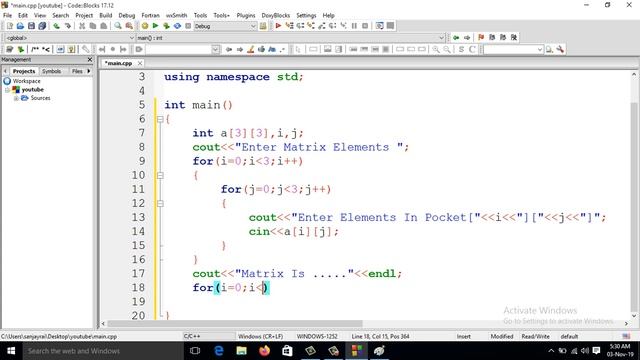Screen dimensions: 640x360
Task: Open Find with the magnifier icon
Action: [x=118, y=26]
